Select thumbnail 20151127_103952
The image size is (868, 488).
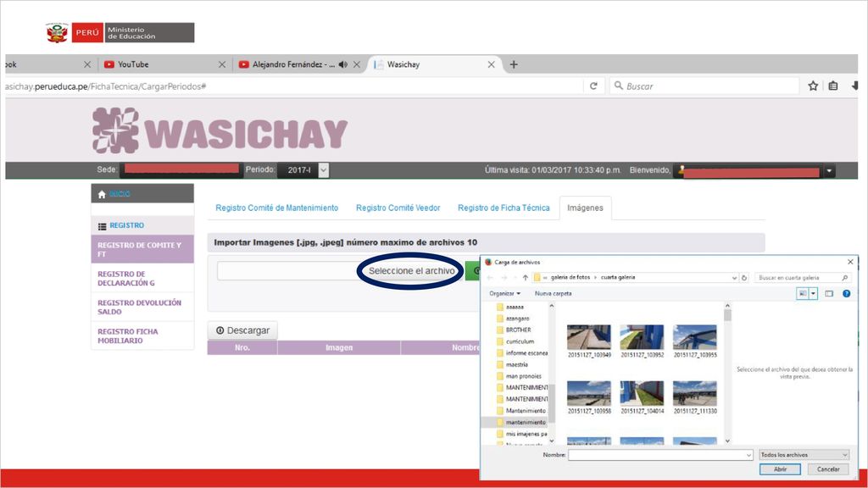[643, 341]
